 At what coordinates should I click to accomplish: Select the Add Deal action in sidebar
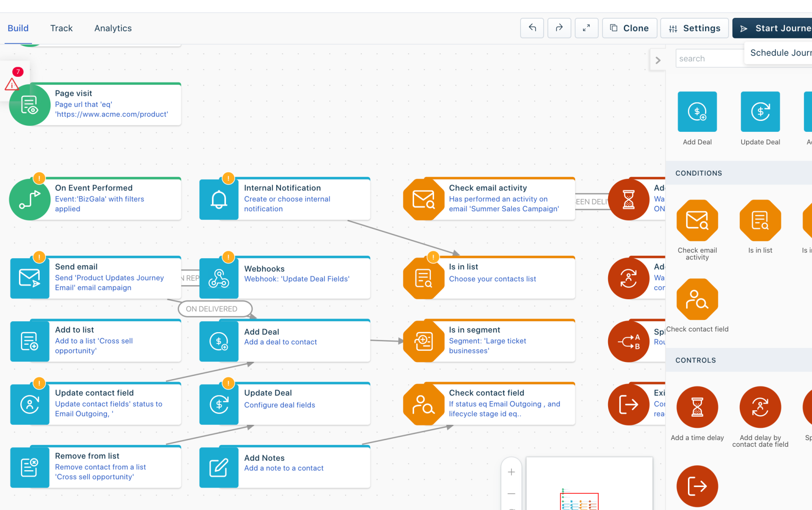click(x=697, y=111)
